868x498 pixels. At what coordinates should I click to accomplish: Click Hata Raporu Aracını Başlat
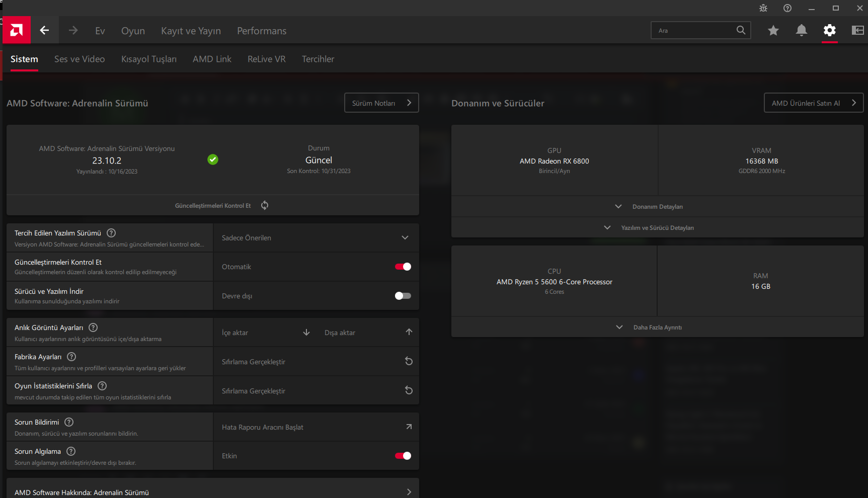pos(263,427)
